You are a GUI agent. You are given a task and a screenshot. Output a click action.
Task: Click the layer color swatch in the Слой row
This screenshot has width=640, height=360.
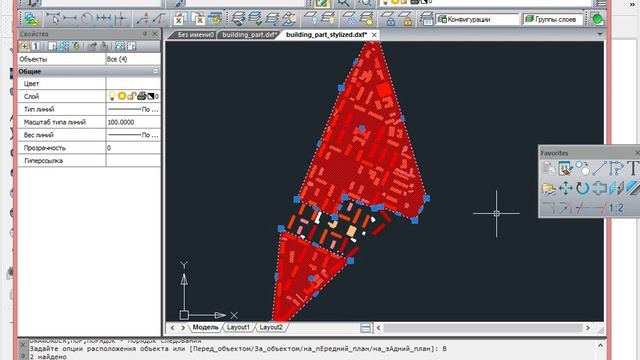click(x=151, y=96)
